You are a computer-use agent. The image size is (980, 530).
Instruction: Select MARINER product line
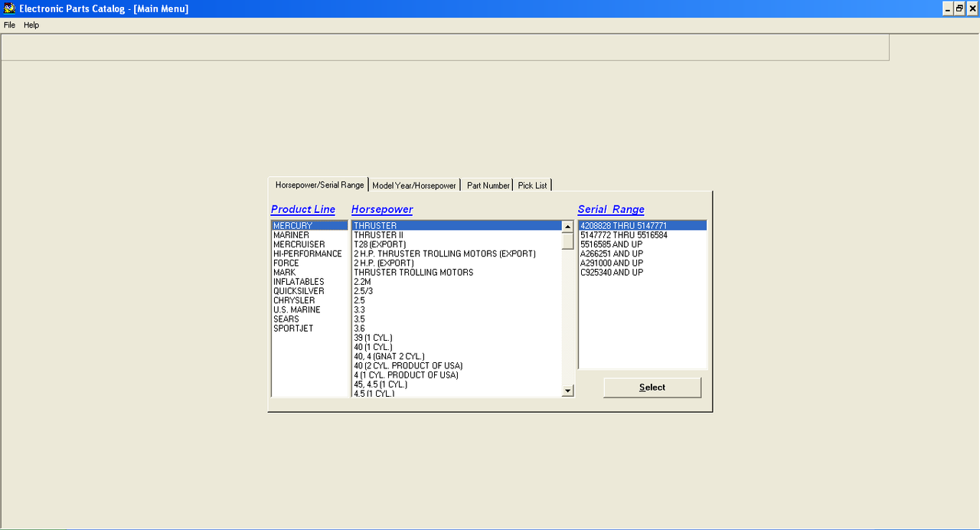coord(309,235)
